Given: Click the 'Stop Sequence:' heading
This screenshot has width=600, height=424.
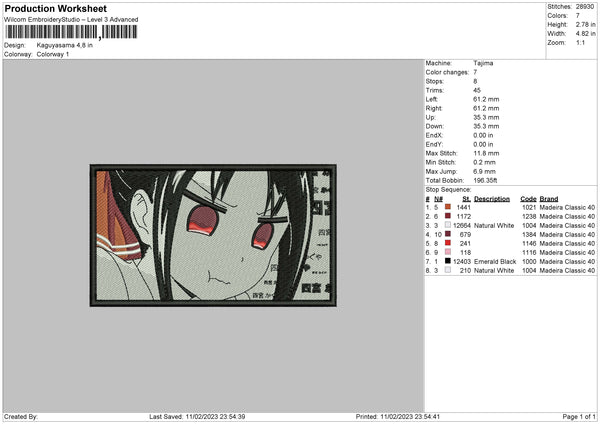Looking at the screenshot, I should click(448, 189).
